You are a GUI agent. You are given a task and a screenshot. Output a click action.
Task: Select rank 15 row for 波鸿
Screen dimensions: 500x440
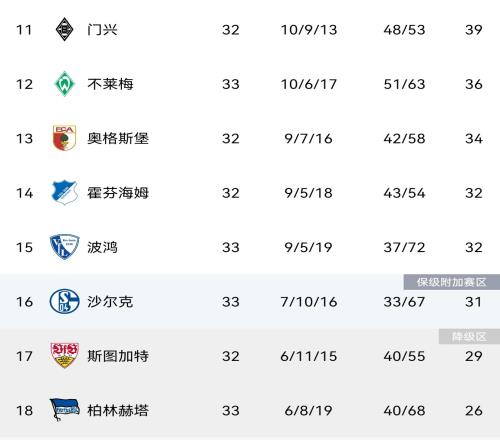[x=250, y=247]
